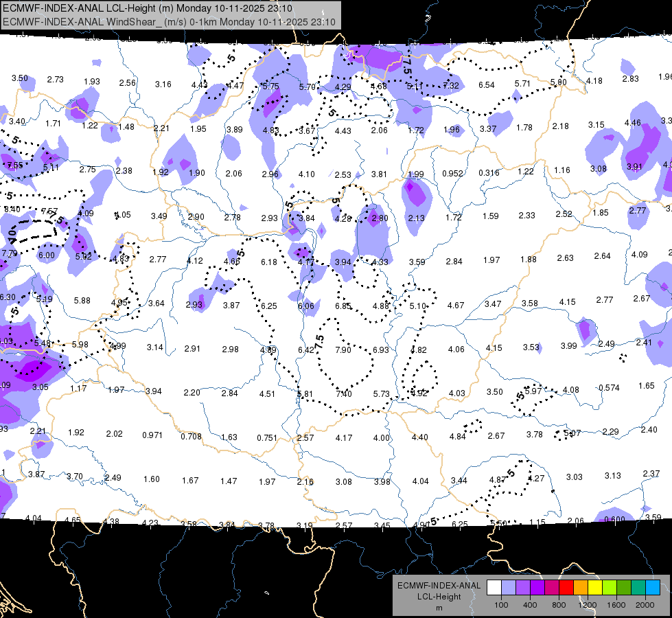Click the dark green legend swatch
This screenshot has width=672, height=618.
(624, 588)
